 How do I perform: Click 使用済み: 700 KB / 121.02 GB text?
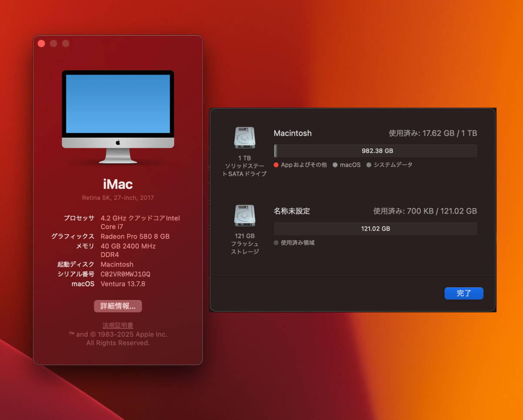point(425,211)
